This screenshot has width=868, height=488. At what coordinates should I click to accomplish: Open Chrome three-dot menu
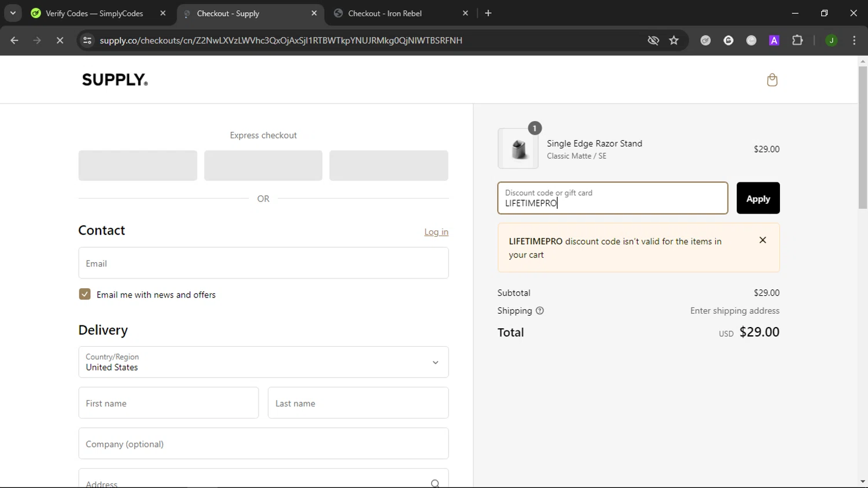(x=854, y=41)
